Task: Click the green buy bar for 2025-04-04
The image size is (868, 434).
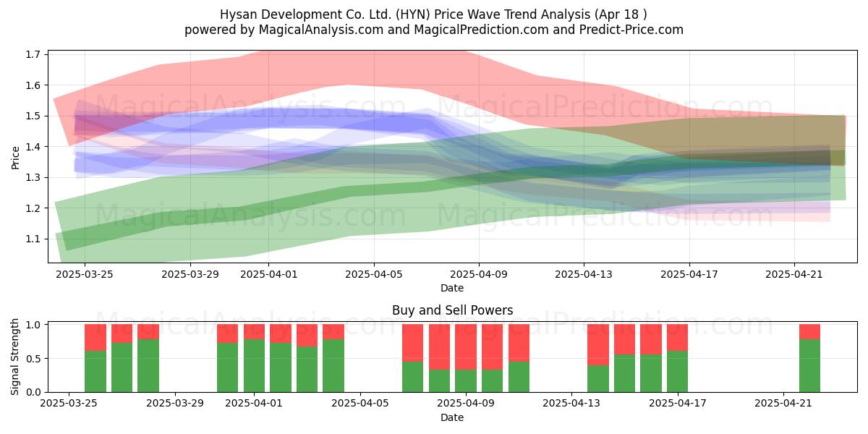Action: (333, 365)
